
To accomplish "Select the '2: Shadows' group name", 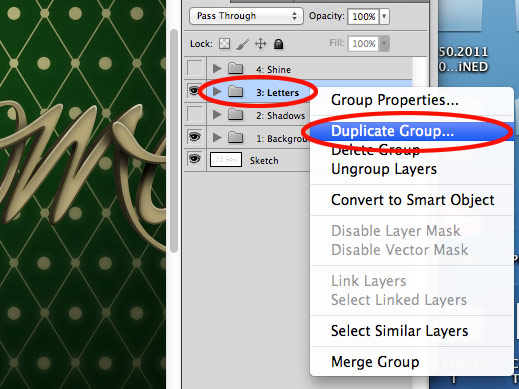I will click(x=280, y=115).
